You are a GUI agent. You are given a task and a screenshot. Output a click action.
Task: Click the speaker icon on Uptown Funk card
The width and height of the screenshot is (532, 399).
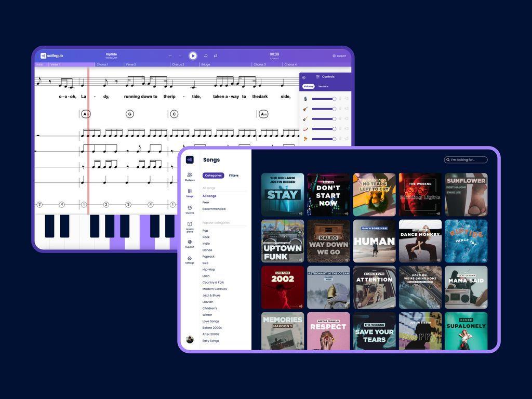[x=300, y=260]
